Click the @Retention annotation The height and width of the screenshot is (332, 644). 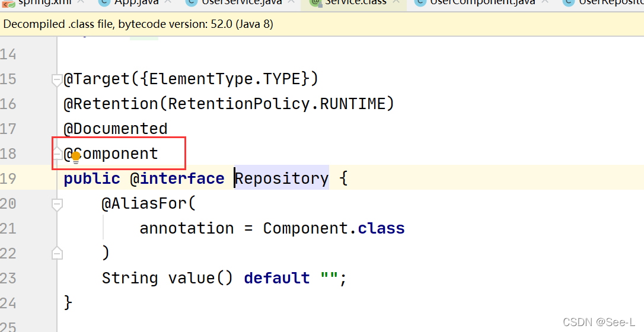coord(111,104)
